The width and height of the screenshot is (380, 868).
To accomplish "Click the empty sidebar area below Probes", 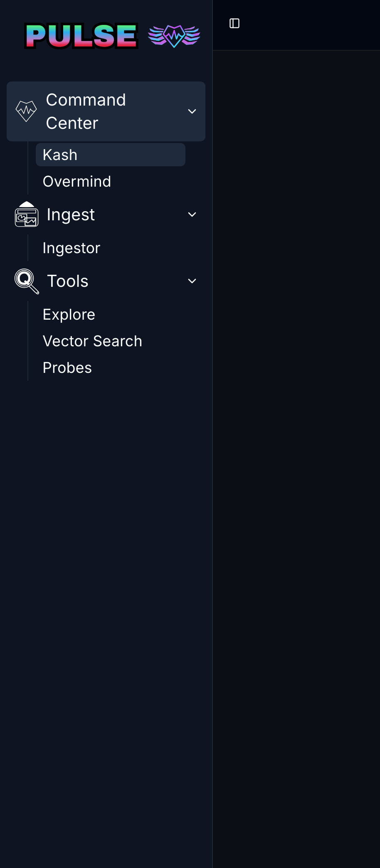I will pos(106,582).
